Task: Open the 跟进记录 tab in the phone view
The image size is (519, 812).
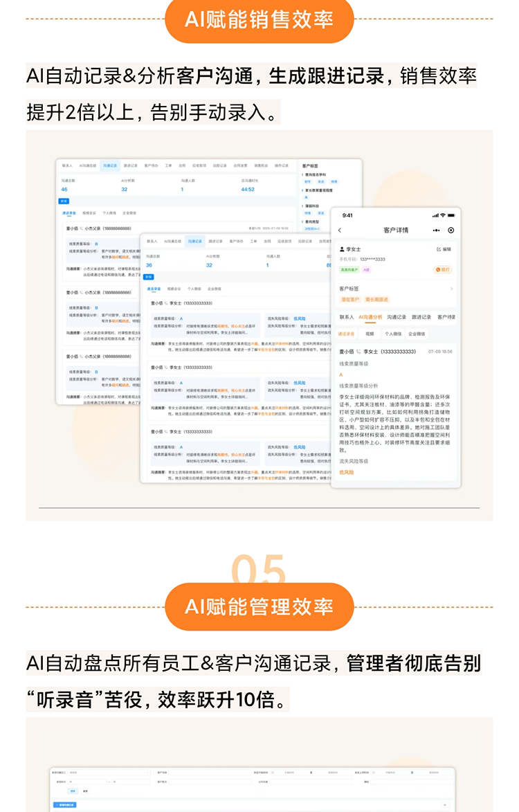Action: tap(421, 317)
